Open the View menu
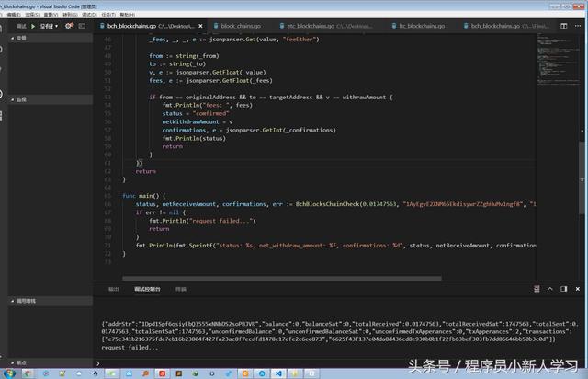Viewport: 588px width, 379px height. (51, 15)
